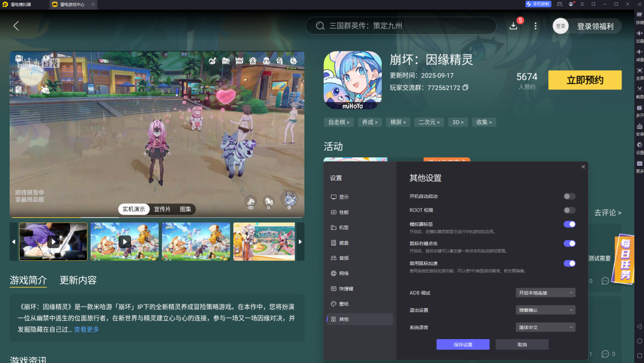Open the three-dot more options menu
The height and width of the screenshot is (363, 644).
pos(535,26)
